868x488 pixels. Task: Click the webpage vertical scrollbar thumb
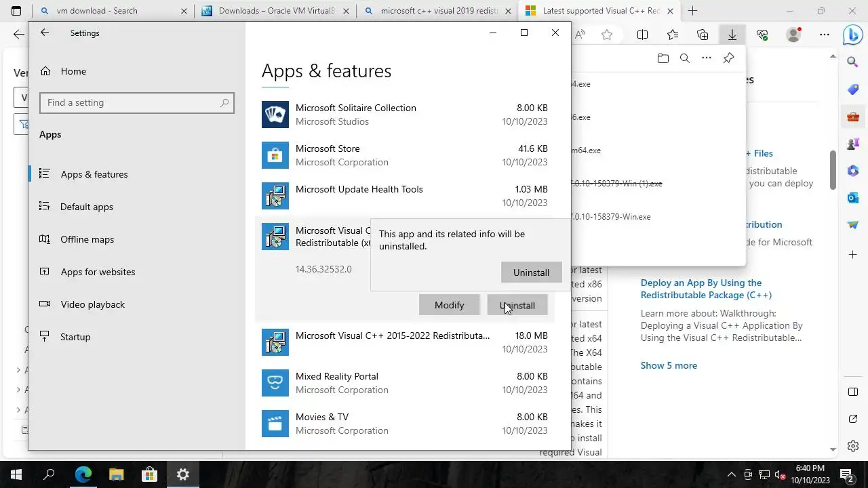click(x=833, y=170)
